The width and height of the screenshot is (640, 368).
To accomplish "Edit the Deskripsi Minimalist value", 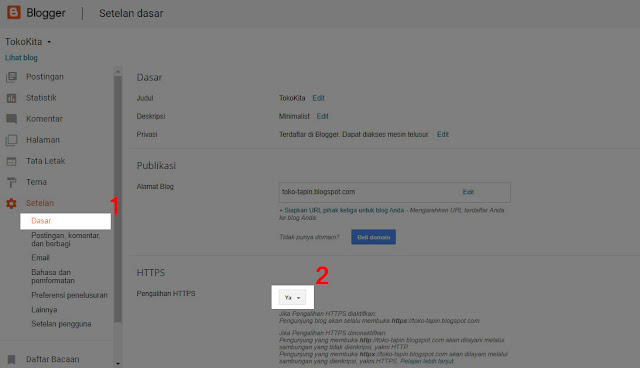I will [322, 116].
